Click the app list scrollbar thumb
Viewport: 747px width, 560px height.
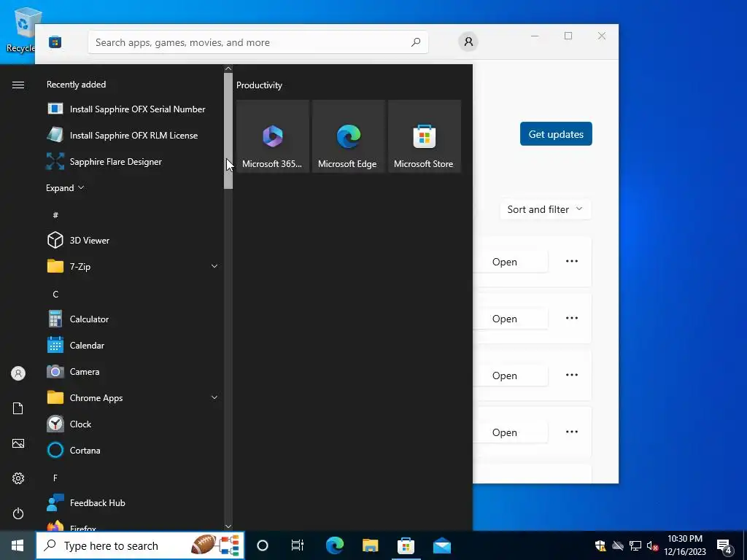point(228,131)
